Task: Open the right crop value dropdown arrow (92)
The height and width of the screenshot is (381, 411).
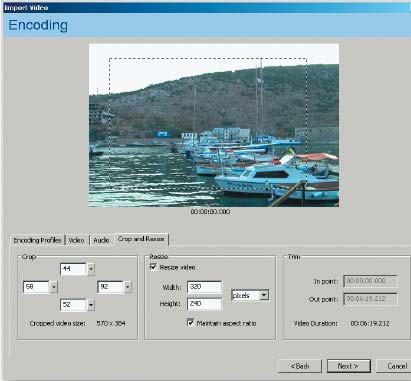Action: 128,287
